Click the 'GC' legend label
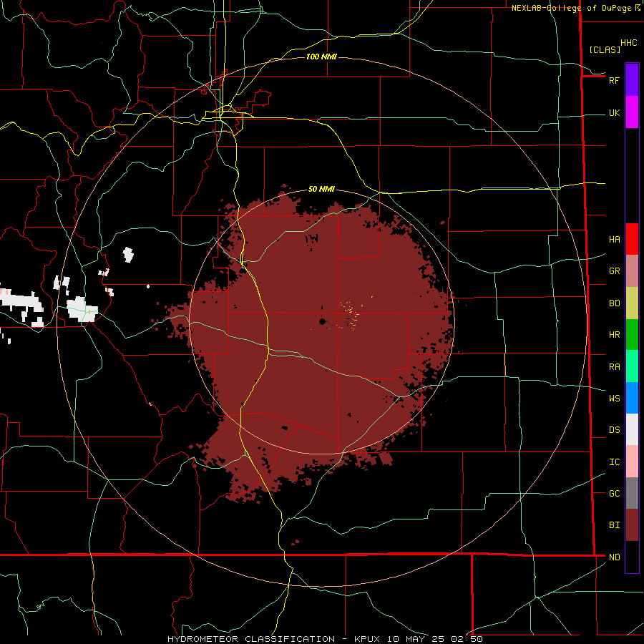The height and width of the screenshot is (644, 644). 615,494
